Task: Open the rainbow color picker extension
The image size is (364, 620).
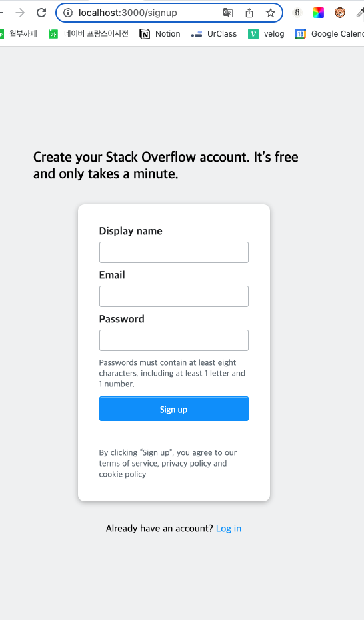Action: point(319,13)
